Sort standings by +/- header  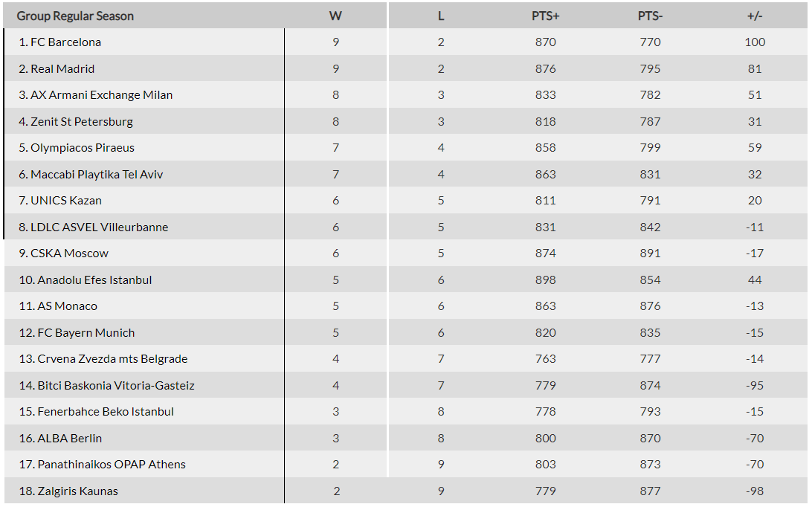[x=755, y=16]
